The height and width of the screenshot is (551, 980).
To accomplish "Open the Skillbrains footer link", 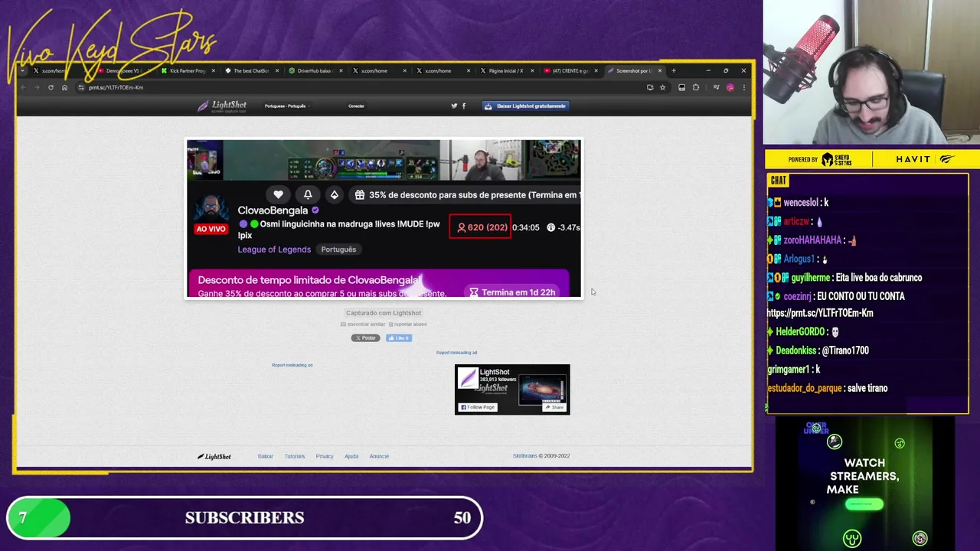I will [524, 456].
